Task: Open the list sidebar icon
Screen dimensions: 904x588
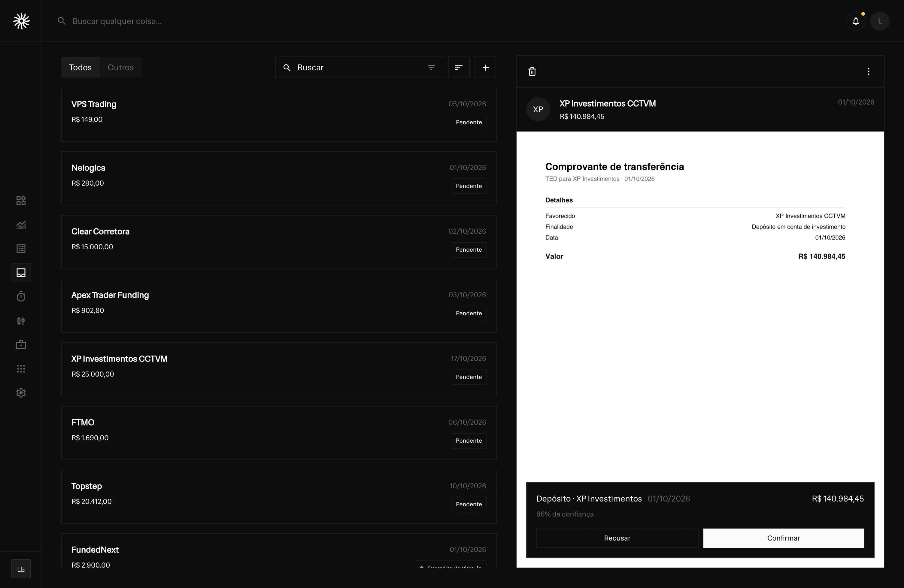Action: click(x=21, y=249)
